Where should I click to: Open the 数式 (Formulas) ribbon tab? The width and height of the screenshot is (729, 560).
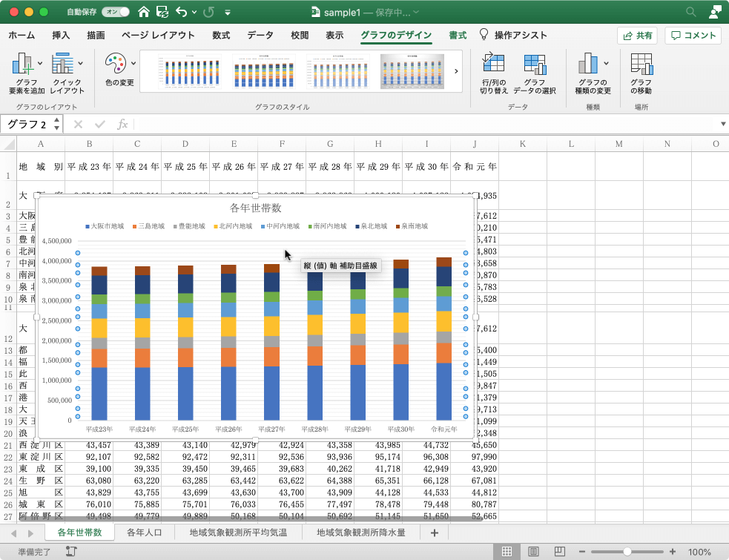(x=220, y=35)
